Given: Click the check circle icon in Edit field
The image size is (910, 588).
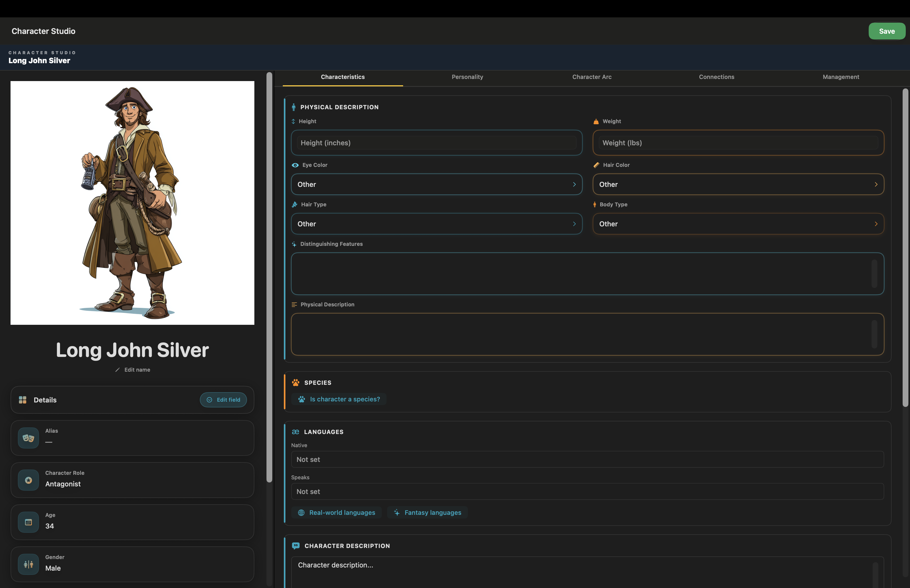Looking at the screenshot, I should 209,400.
